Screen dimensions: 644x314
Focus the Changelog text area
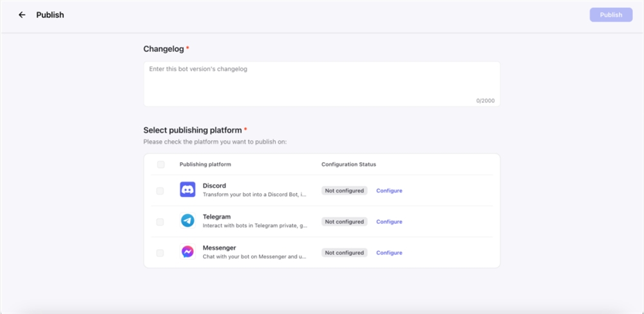point(321,84)
